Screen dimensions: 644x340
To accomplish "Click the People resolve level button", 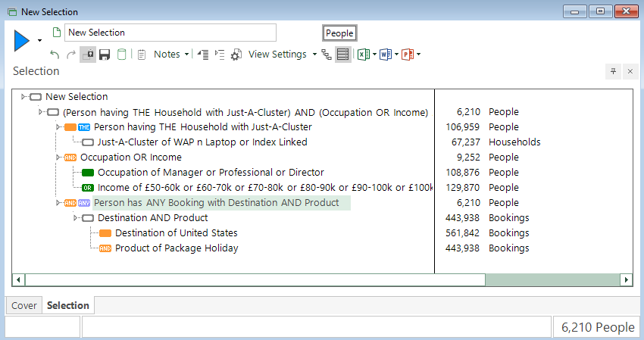I will click(339, 33).
